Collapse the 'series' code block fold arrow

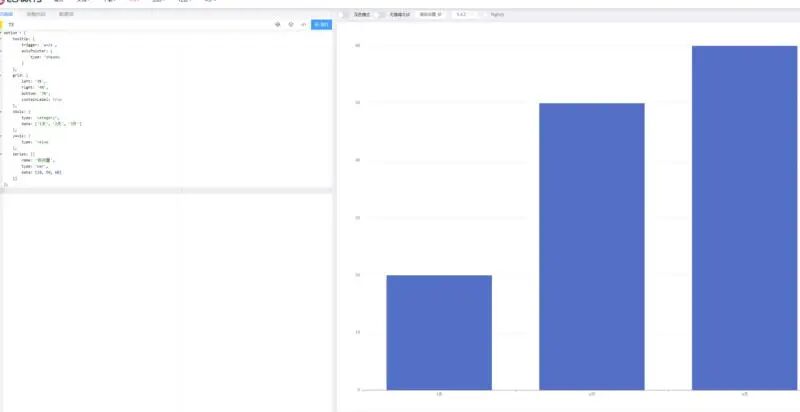point(1,154)
